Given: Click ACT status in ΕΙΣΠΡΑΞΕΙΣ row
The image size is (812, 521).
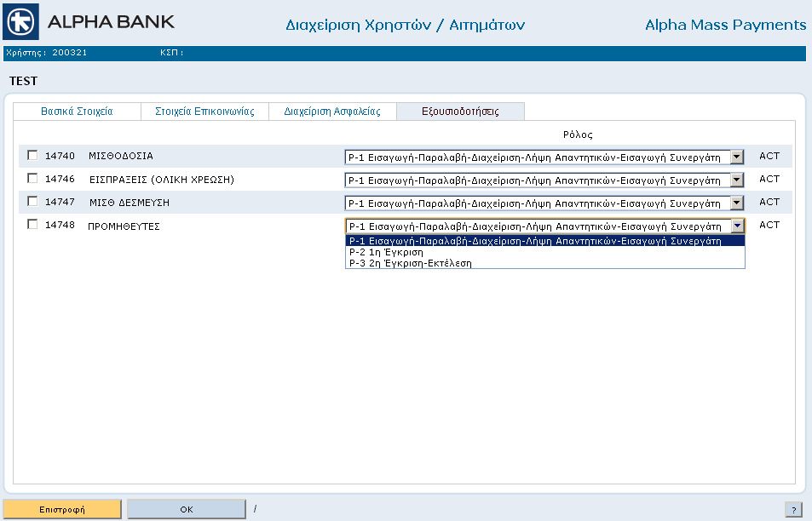Looking at the screenshot, I should tap(769, 179).
